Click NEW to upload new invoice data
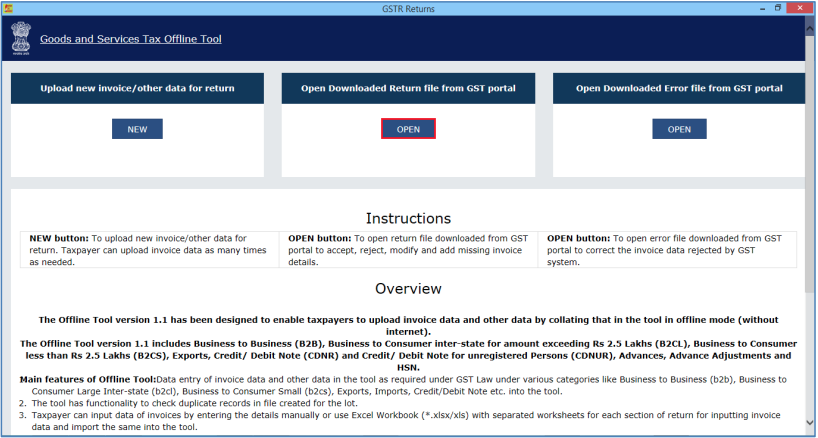818x438 pixels. (x=137, y=129)
